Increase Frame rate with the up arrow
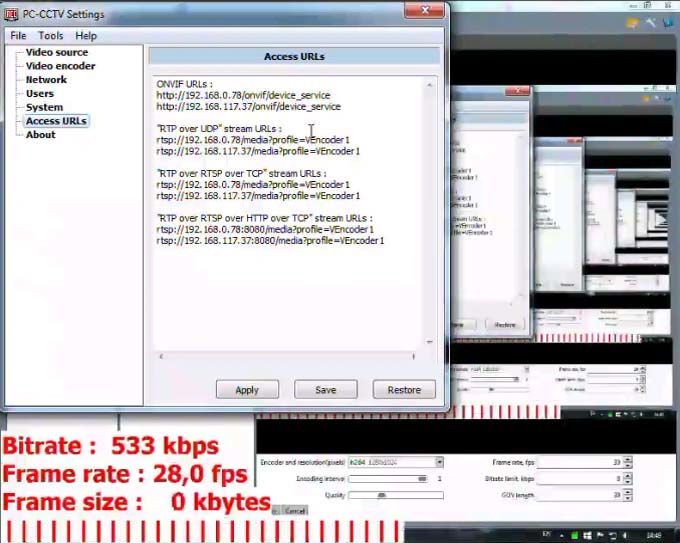This screenshot has height=543, width=680. tap(628, 459)
